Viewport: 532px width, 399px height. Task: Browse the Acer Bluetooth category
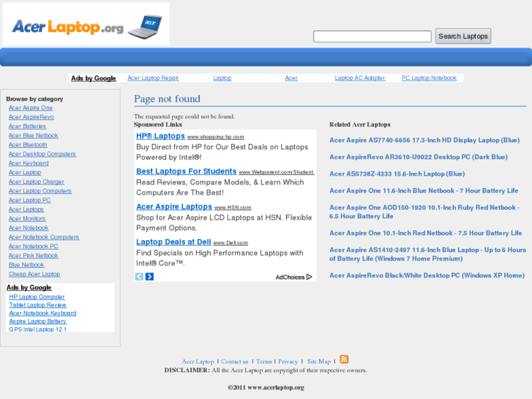pos(28,145)
